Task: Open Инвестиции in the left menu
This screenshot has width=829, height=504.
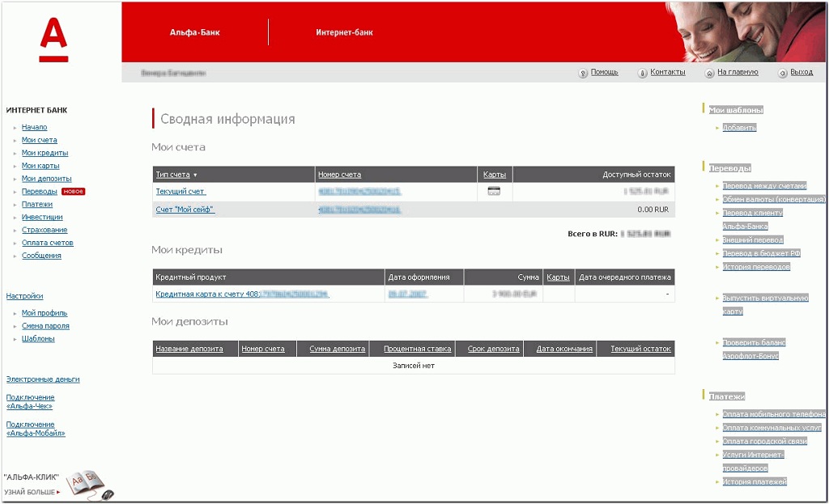Action: pyautogui.click(x=42, y=217)
